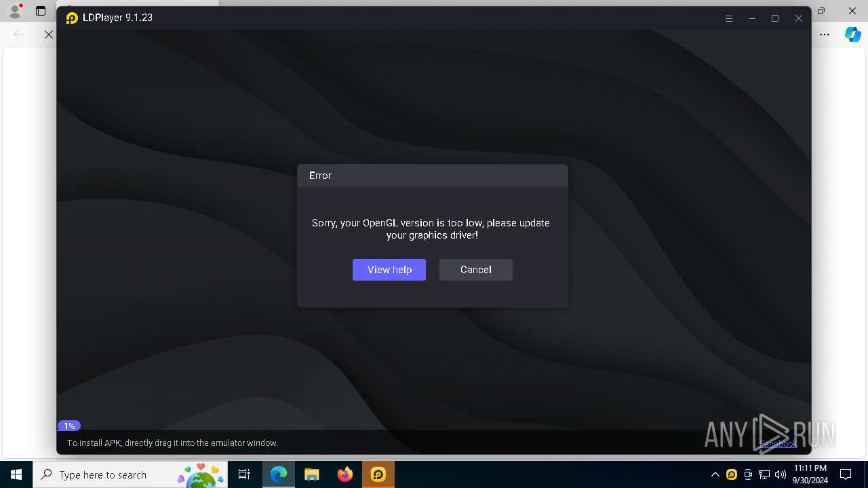
Task: Click the browser back arrow
Action: tap(19, 34)
